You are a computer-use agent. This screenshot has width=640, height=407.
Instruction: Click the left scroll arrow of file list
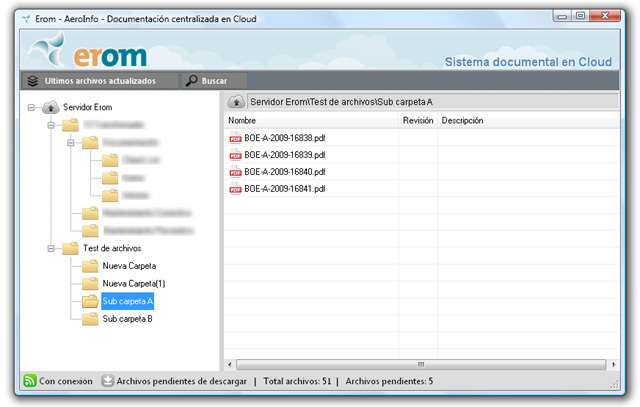230,364
